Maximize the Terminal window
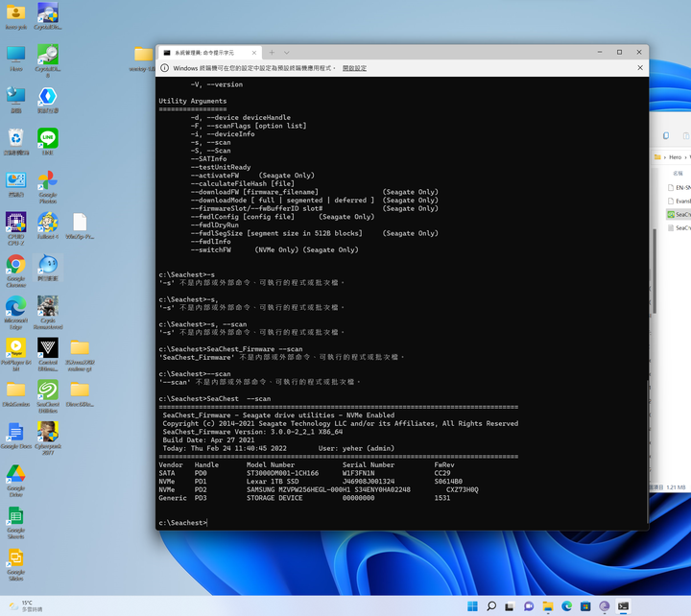Image resolution: width=691 pixels, height=616 pixels. pos(619,52)
